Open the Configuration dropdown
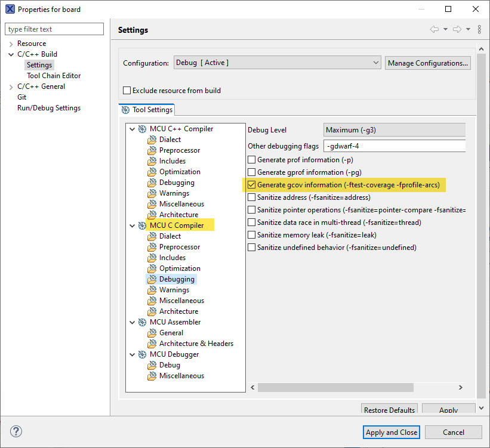Image resolution: width=490 pixels, height=448 pixels. 277,63
